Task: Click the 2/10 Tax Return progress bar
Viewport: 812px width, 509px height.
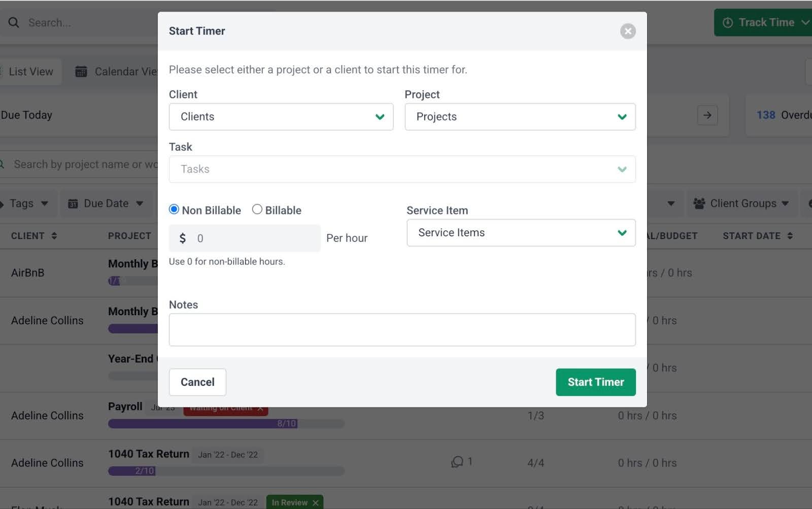Action: (x=226, y=471)
